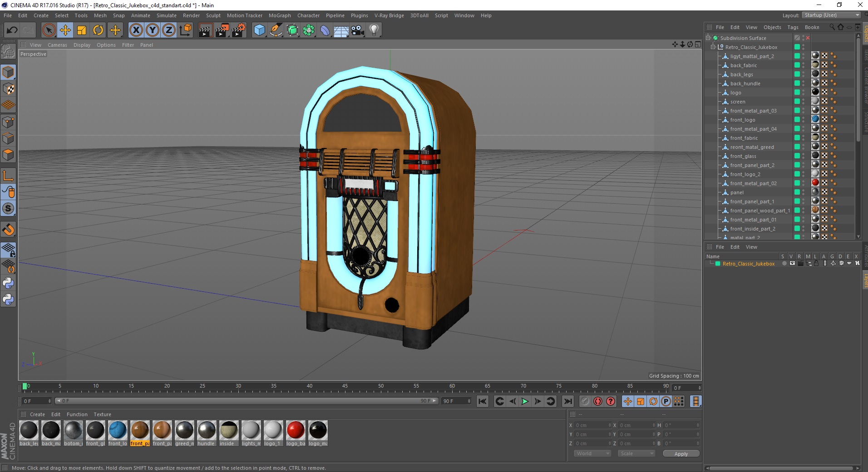The height and width of the screenshot is (472, 868).
Task: Switch to Texture mode checkered cube icon
Action: [x=8, y=89]
